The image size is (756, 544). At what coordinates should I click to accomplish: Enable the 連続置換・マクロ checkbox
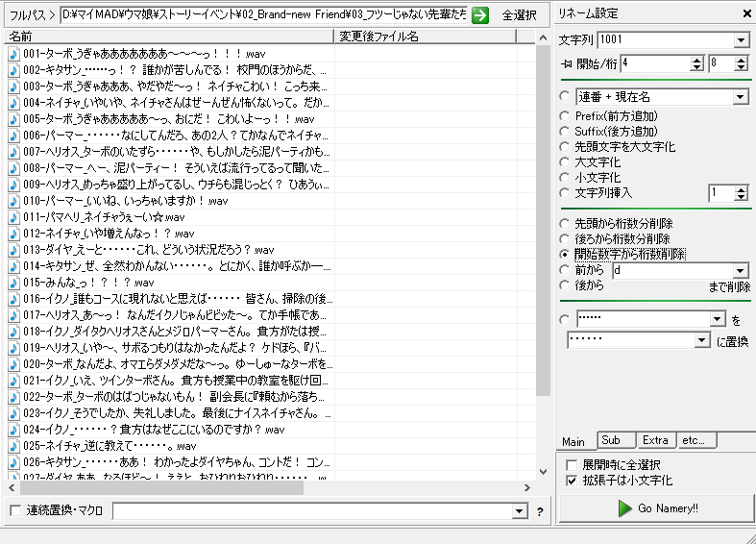pyautogui.click(x=15, y=510)
